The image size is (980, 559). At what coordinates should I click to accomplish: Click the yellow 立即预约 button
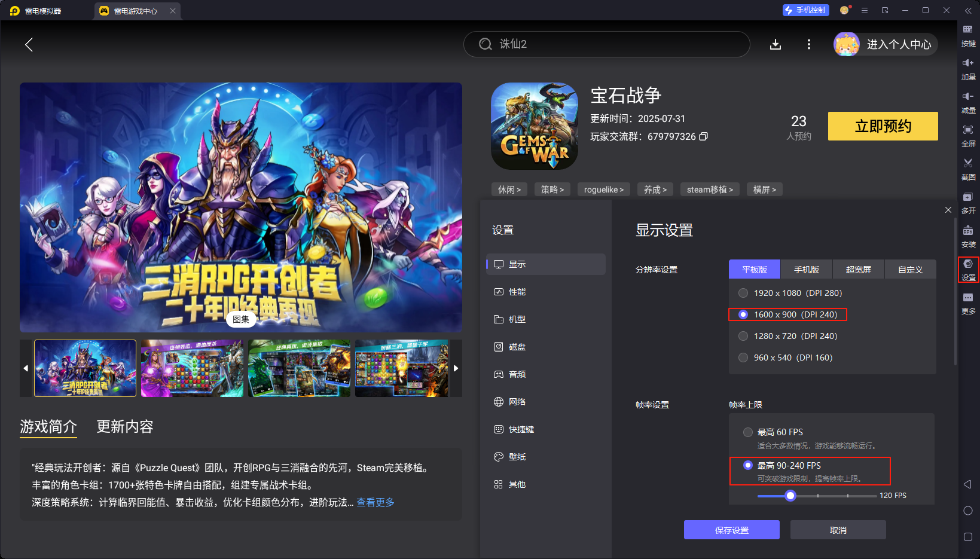[x=883, y=126]
